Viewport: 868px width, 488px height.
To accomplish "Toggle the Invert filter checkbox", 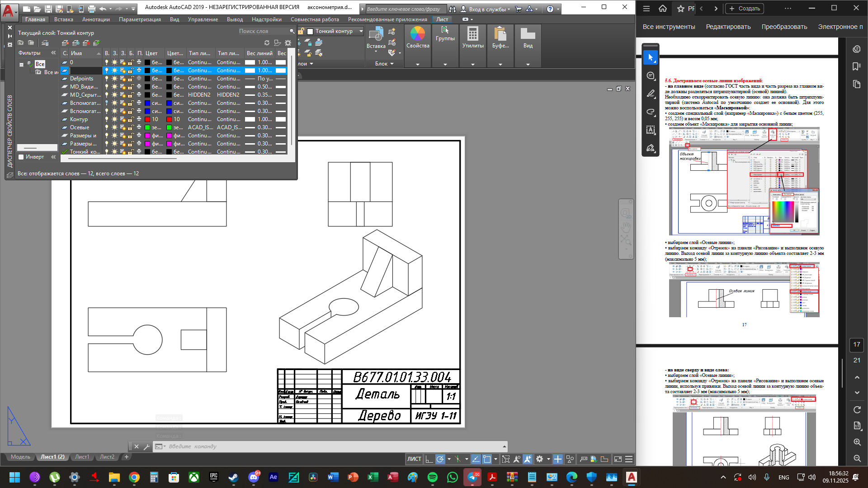I will (x=21, y=157).
